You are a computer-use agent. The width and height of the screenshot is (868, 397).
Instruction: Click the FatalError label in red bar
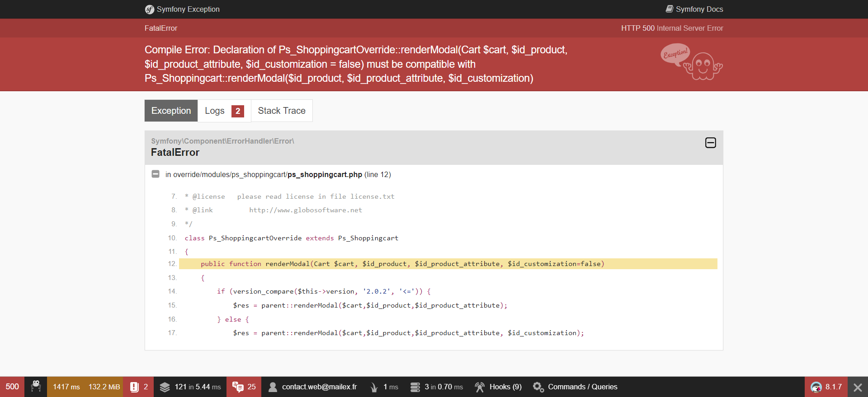pyautogui.click(x=161, y=28)
